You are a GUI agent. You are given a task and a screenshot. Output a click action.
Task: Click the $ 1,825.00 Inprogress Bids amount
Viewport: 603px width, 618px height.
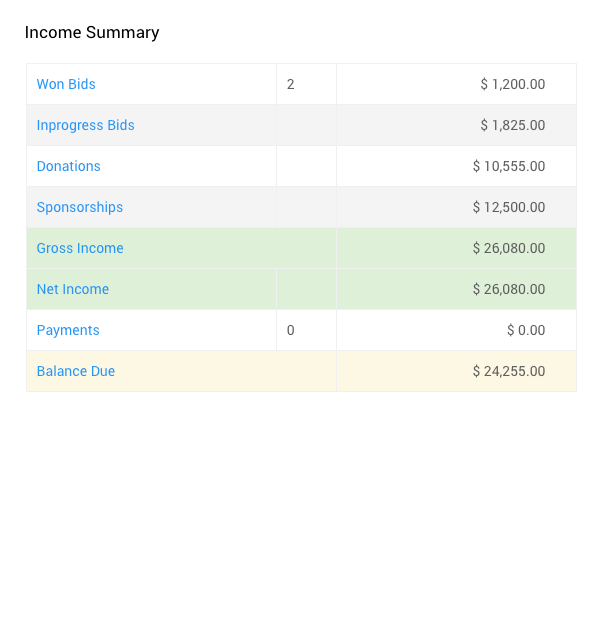[512, 125]
